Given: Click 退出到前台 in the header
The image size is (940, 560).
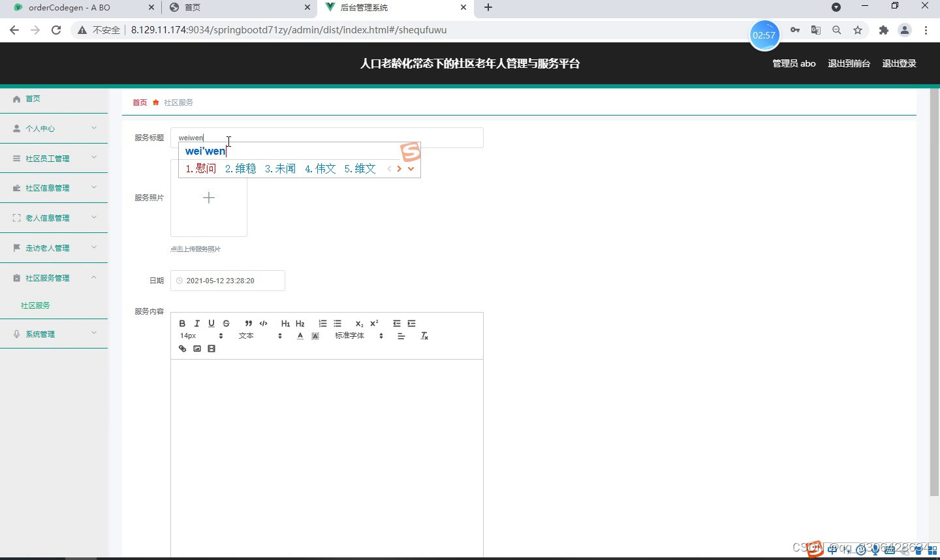Looking at the screenshot, I should point(849,63).
